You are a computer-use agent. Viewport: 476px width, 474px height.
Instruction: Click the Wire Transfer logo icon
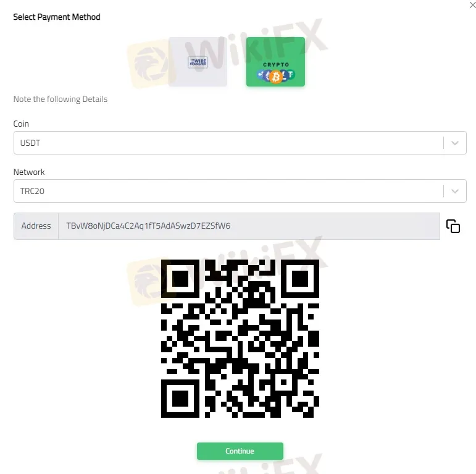click(x=198, y=62)
